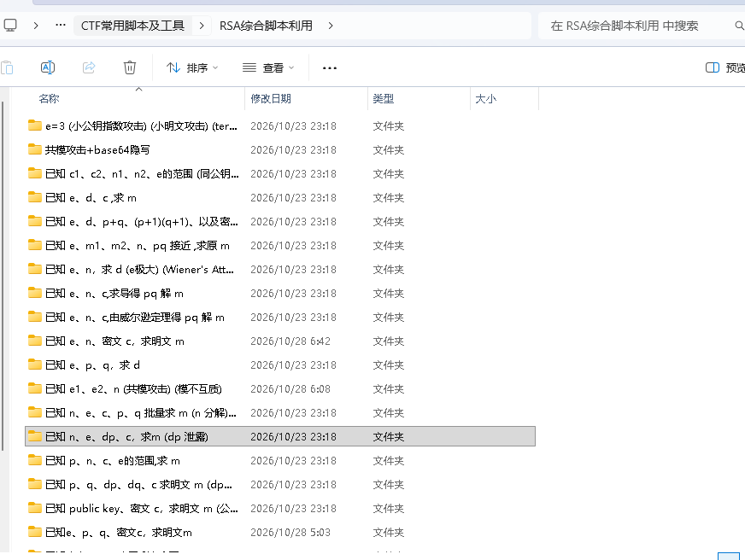The height and width of the screenshot is (560, 745).
Task: Sort by the 类型 column header
Action: pos(384,99)
